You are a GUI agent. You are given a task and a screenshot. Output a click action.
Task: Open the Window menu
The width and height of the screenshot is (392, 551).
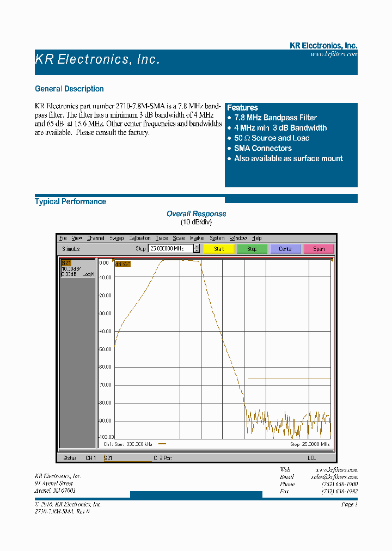[x=238, y=238]
